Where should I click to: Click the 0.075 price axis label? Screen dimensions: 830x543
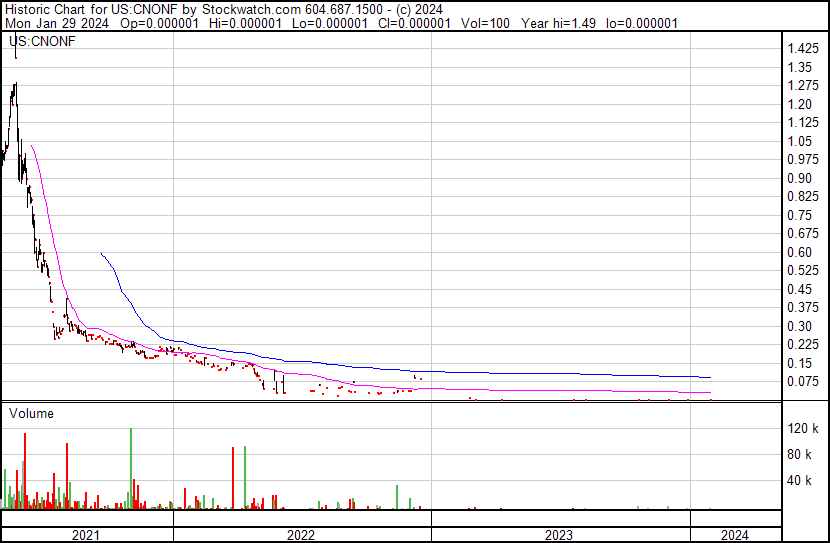click(802, 381)
